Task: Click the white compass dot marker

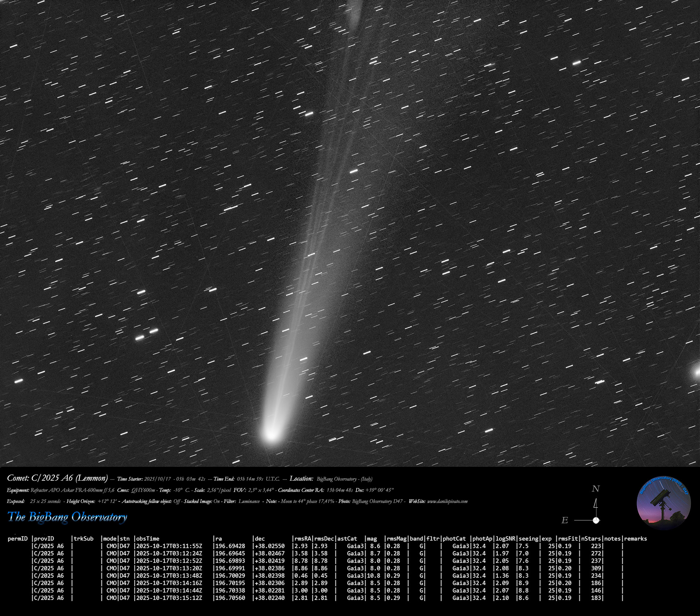Action: point(596,520)
